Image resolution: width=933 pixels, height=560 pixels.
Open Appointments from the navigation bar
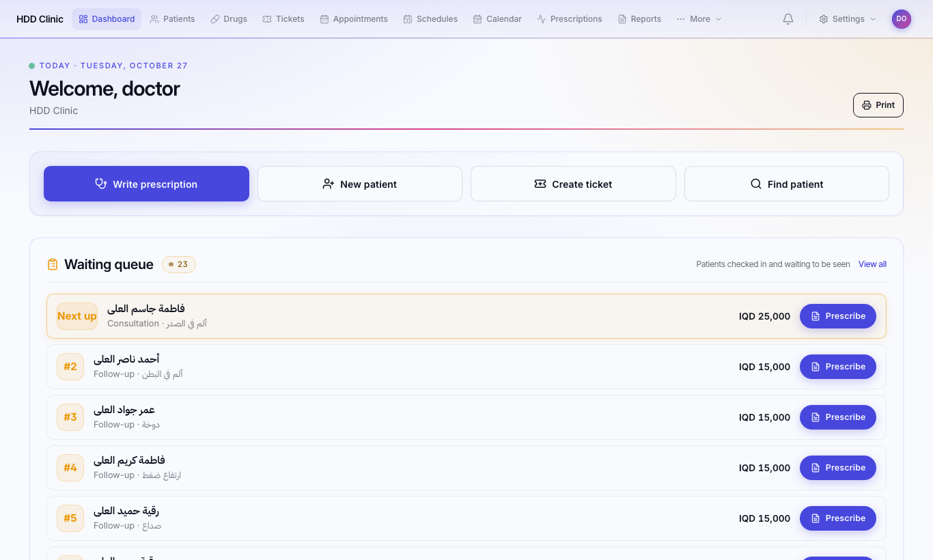coord(354,19)
